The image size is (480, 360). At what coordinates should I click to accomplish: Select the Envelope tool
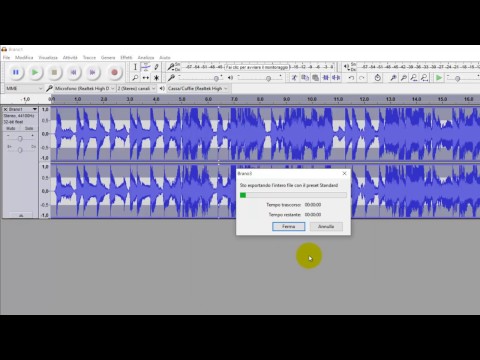pos(146,67)
